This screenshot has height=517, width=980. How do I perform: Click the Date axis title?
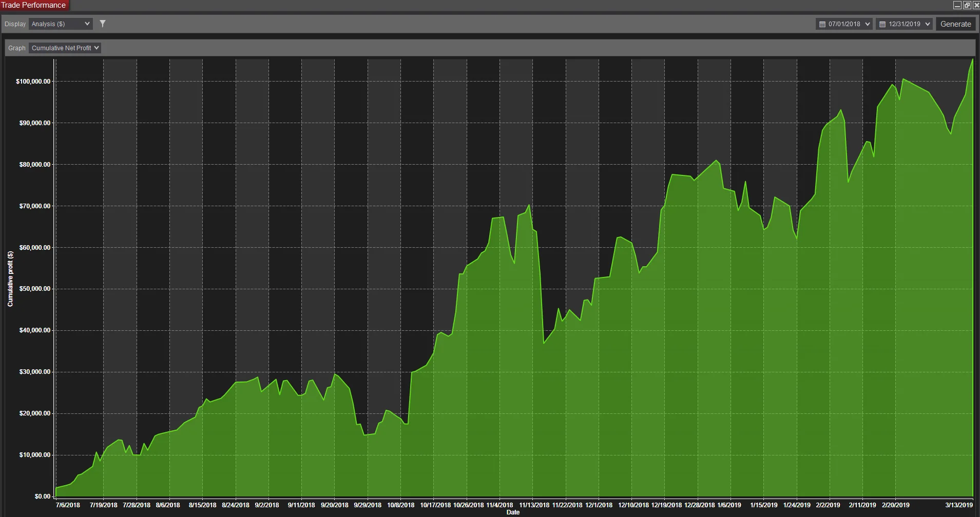513,512
